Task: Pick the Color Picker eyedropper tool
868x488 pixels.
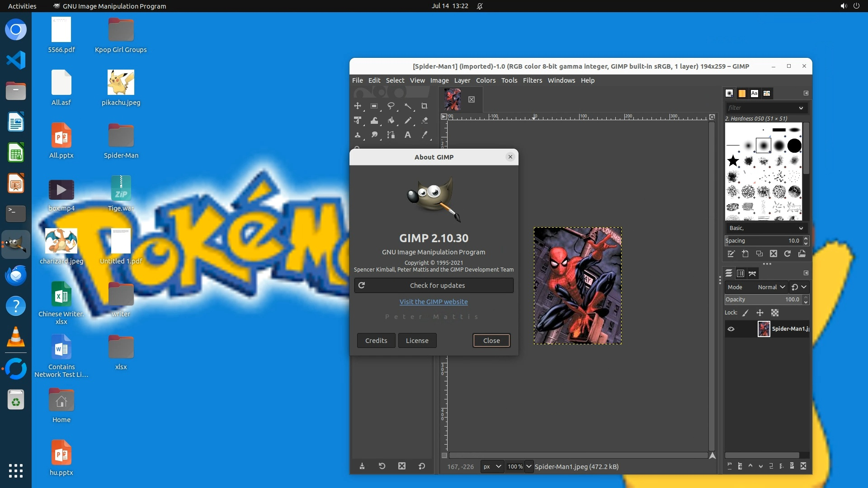Action: tap(424, 135)
